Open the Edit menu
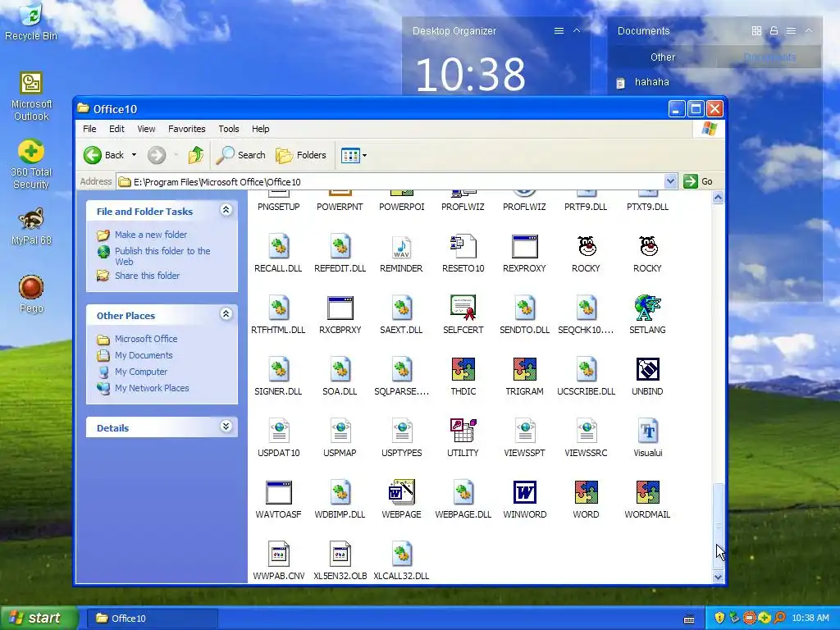This screenshot has width=840, height=630. 116,129
